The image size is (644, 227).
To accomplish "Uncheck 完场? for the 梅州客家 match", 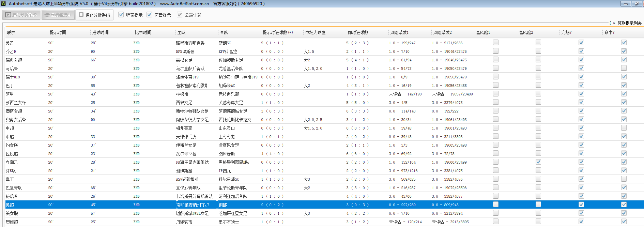I will 581,128.
